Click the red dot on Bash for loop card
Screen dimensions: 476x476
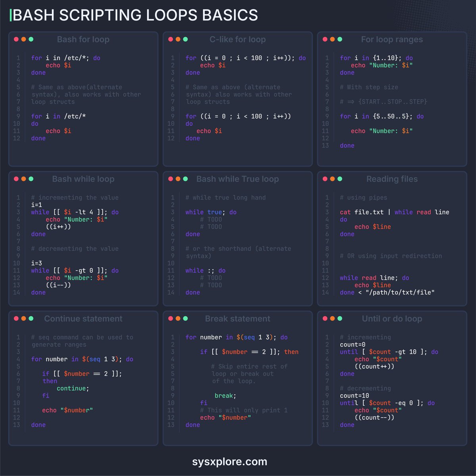point(16,39)
